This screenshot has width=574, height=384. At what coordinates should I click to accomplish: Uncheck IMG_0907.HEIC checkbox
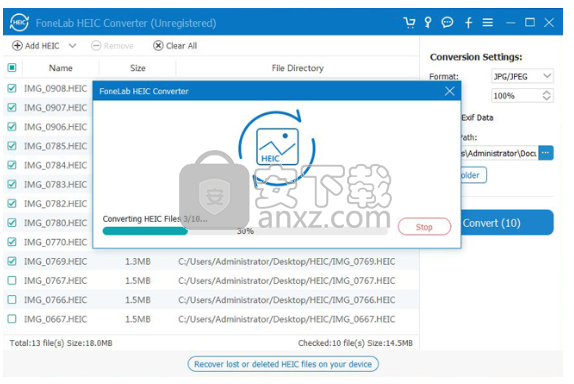tap(12, 108)
